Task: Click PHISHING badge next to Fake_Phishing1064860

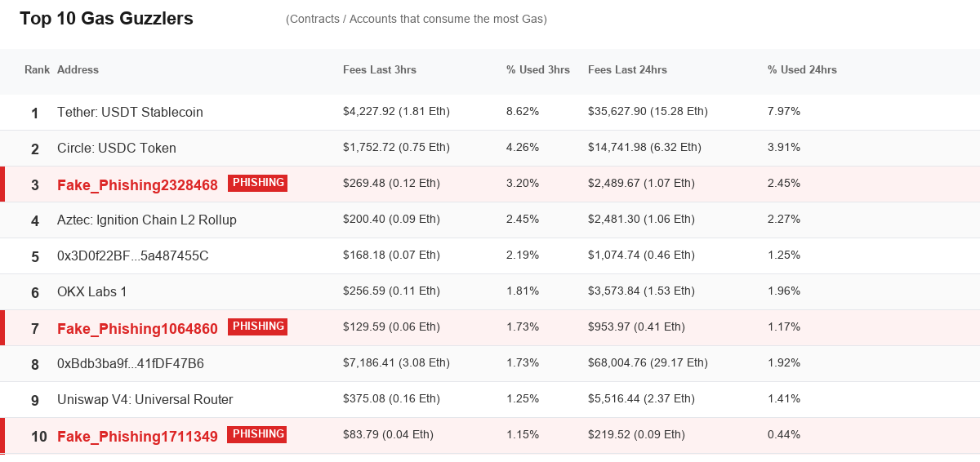Action: tap(257, 327)
